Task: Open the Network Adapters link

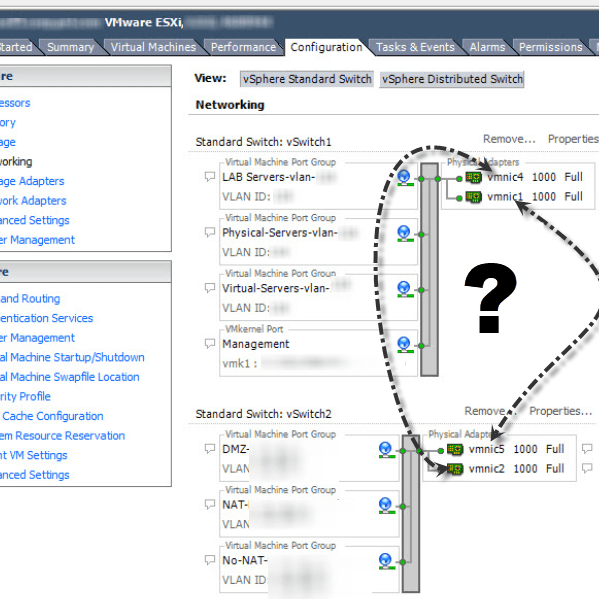Action: 33,201
